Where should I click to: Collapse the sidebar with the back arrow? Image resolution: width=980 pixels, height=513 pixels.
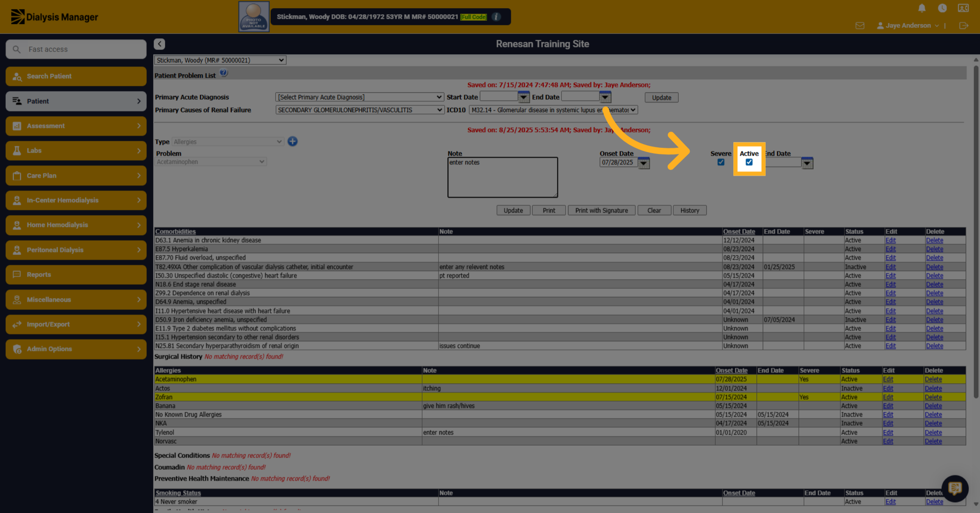[160, 44]
